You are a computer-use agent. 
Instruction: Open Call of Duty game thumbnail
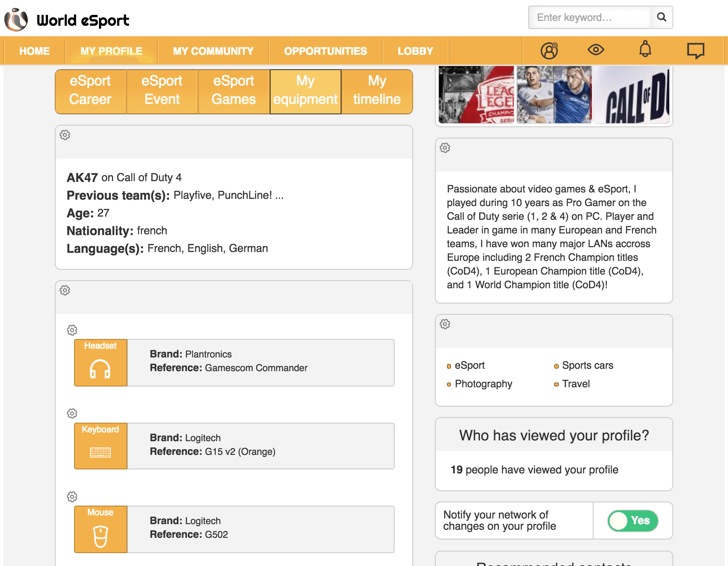[x=632, y=95]
